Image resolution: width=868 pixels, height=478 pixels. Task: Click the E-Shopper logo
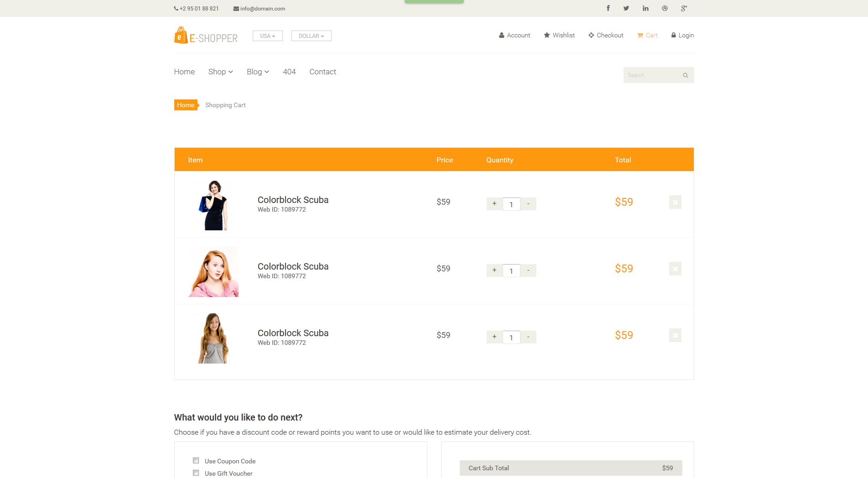point(206,36)
